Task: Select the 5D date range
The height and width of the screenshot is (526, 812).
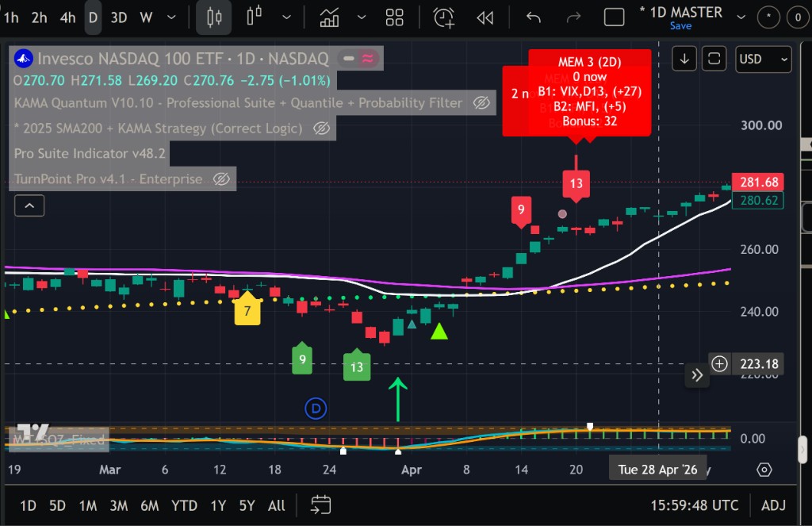Action: 57,505
